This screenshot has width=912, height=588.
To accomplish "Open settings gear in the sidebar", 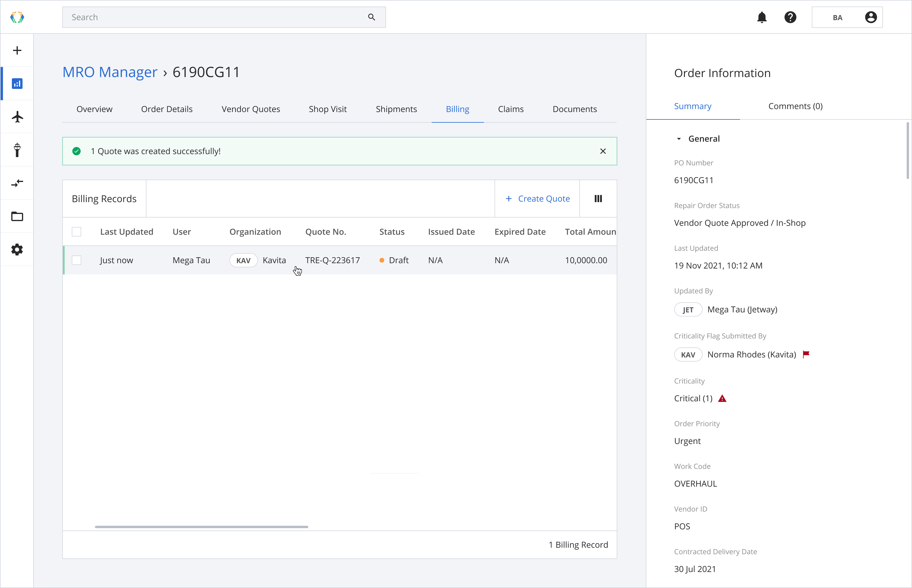I will tap(17, 249).
